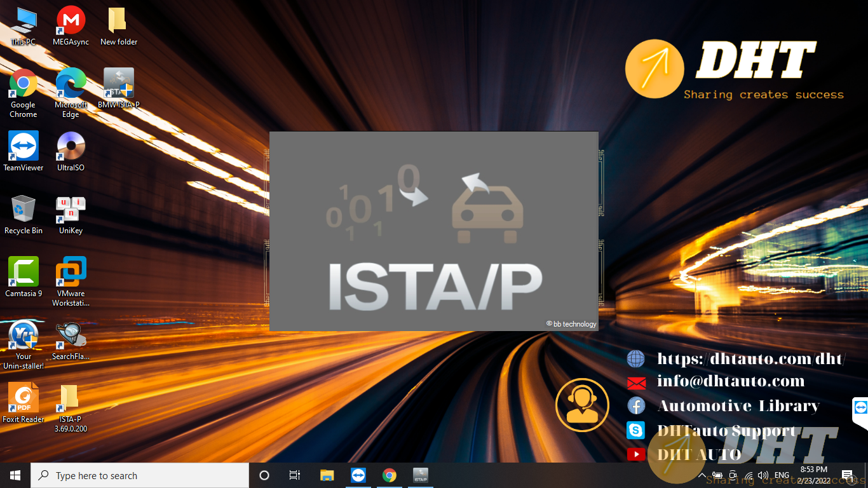This screenshot has height=488, width=868.
Task: Open File Explorer from the taskbar
Action: tap(327, 475)
